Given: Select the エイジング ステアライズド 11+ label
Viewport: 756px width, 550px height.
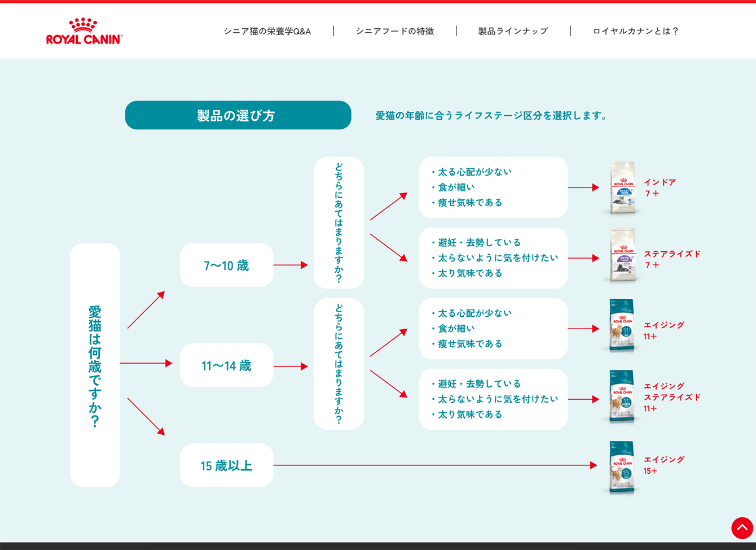Looking at the screenshot, I should tap(672, 397).
